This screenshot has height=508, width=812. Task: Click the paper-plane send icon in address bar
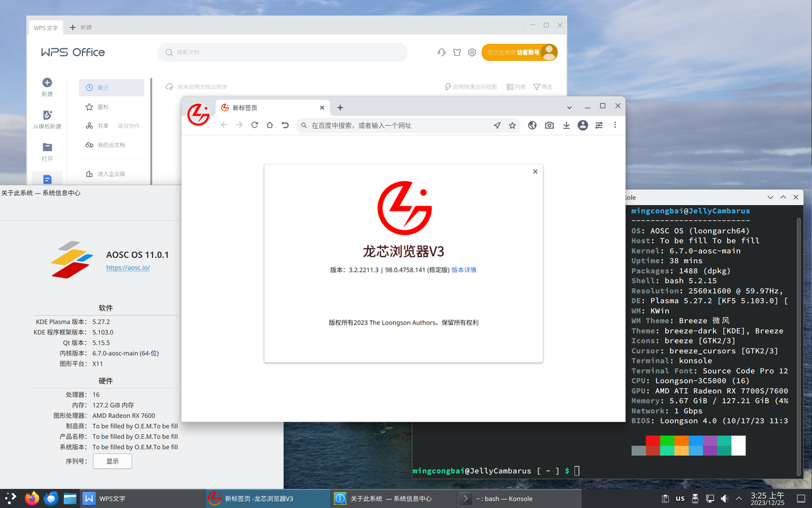pos(497,125)
